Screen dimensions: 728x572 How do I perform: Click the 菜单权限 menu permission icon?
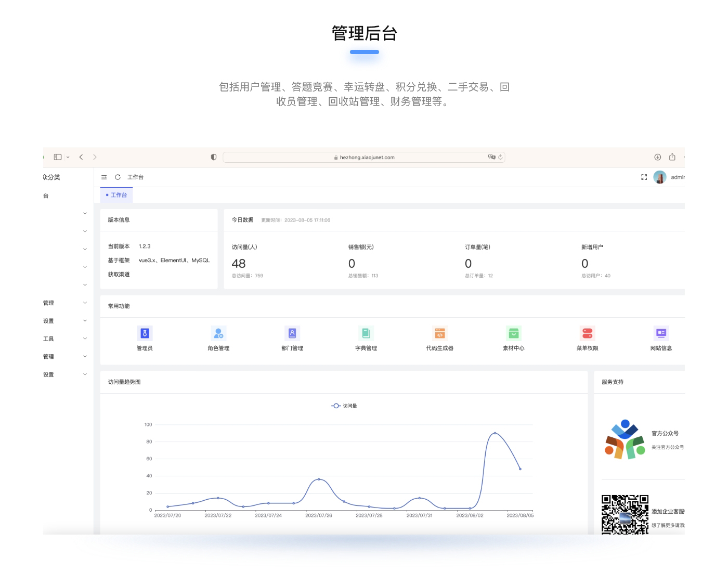point(588,333)
